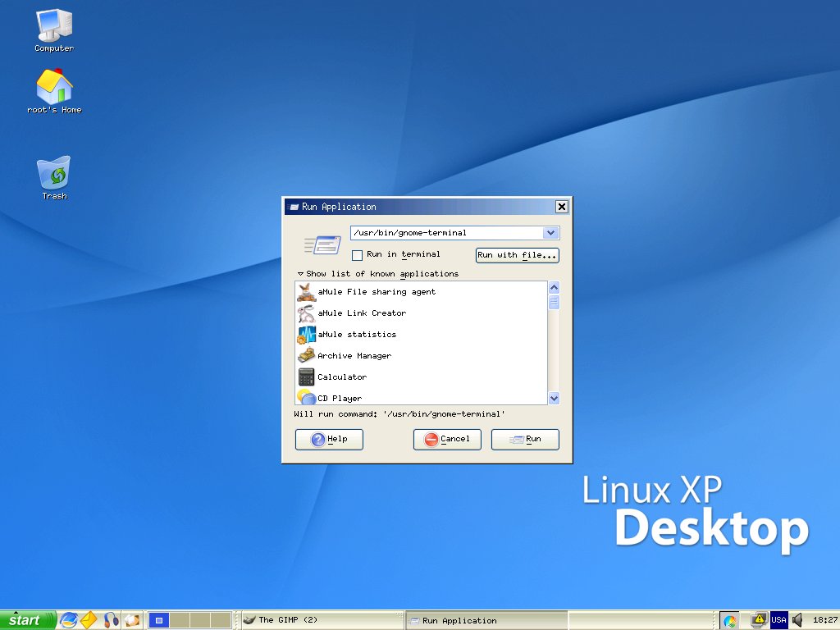Screen dimensions: 840x630
Task: Select the 'aMule statistics' text
Action: pos(357,335)
